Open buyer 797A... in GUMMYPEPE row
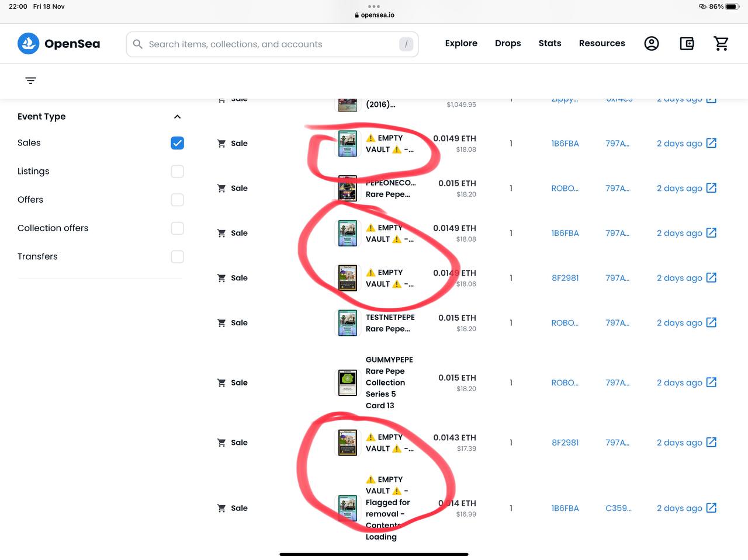Viewport: 748px width, 560px height. coord(618,382)
